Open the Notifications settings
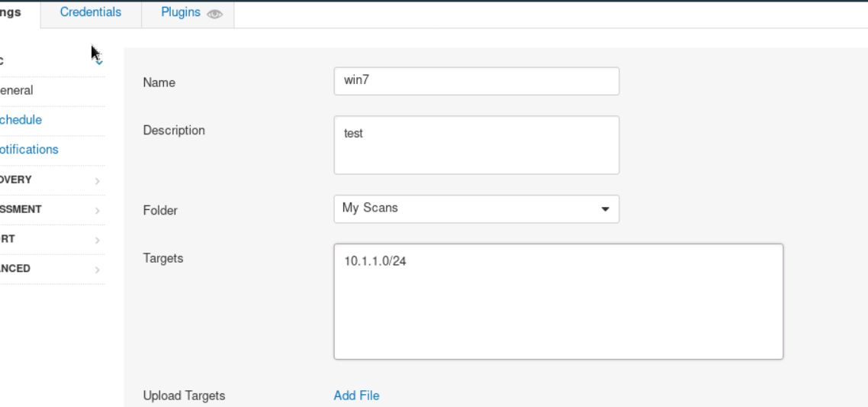 click(x=29, y=150)
